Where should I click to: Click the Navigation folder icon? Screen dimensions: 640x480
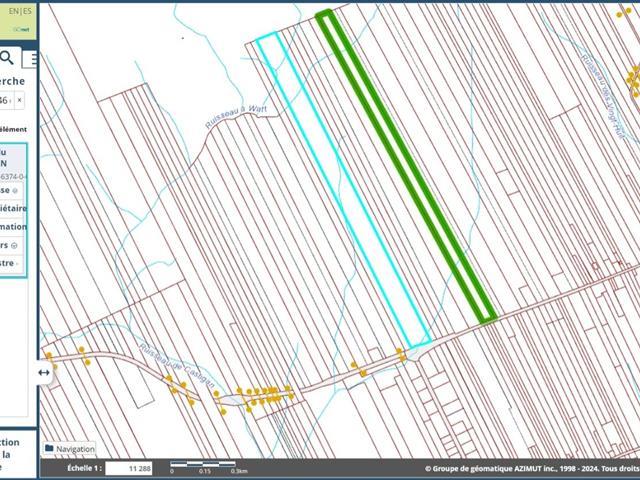click(50, 449)
